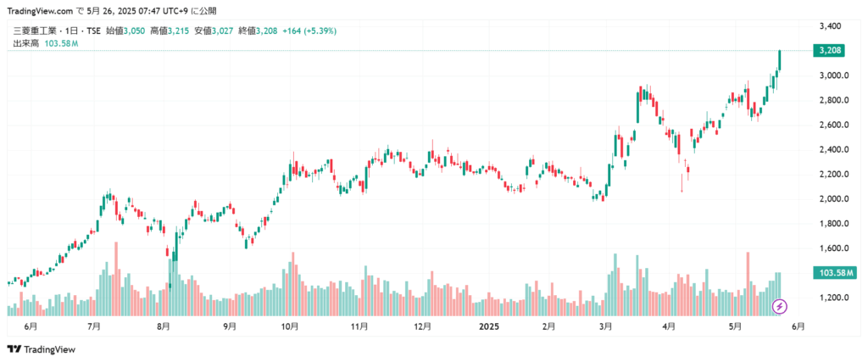Screen dimensions: 868x362
Task: Click the 10月 time axis label
Action: pos(291,326)
